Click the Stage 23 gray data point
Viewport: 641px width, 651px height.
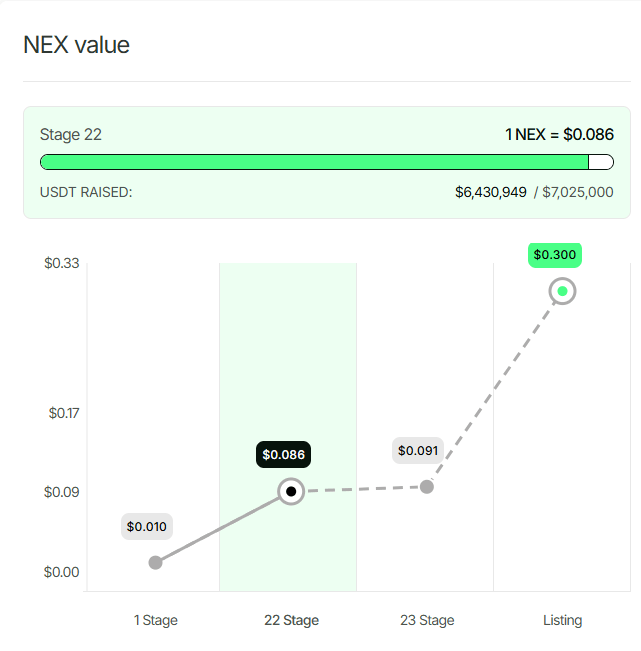pos(427,487)
